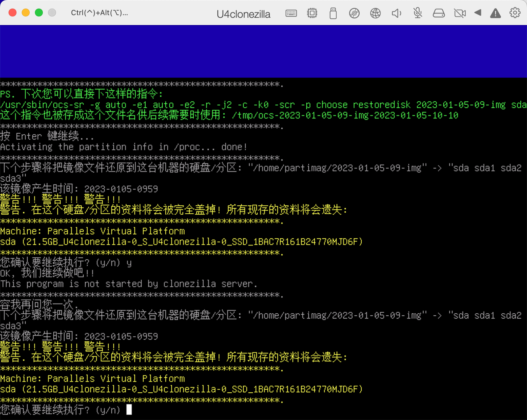Open the network globe icon
This screenshot has height=420, width=527.
375,13
